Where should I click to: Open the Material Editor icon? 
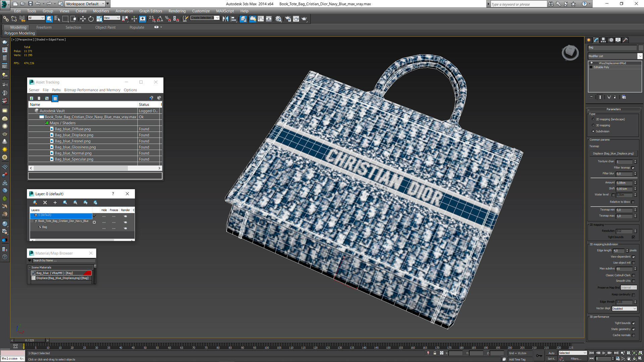[x=278, y=19]
